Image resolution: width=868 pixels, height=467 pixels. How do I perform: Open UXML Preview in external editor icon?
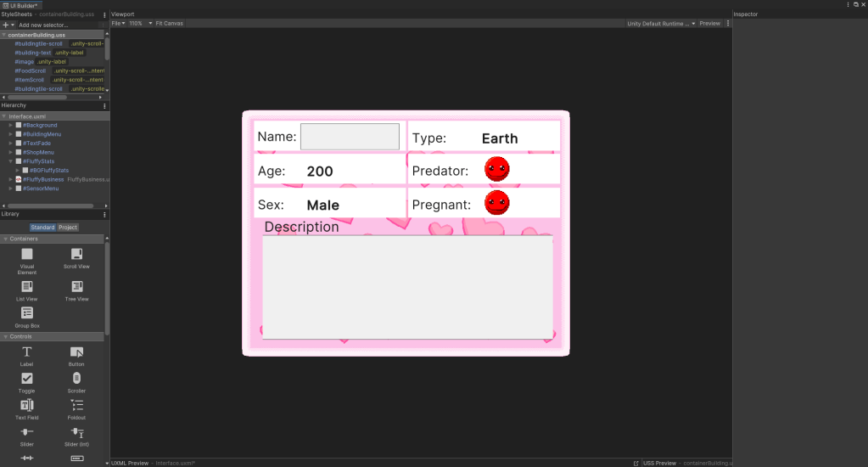coord(636,463)
